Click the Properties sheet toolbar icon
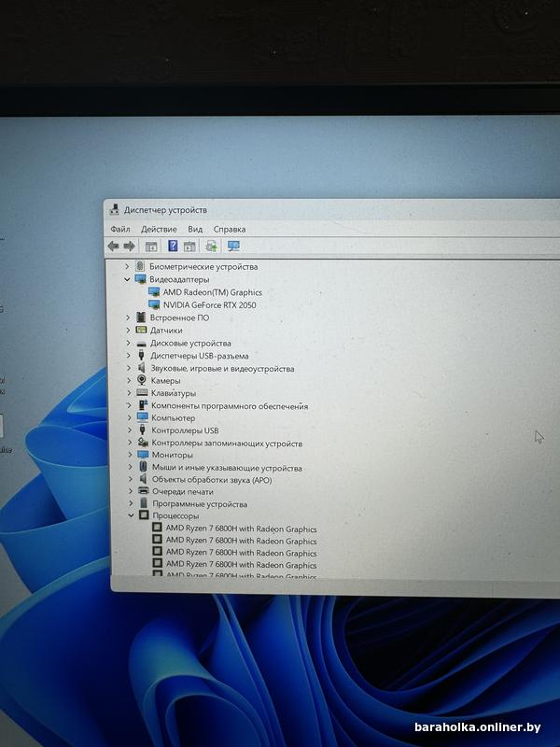This screenshot has width=560, height=747. tap(189, 247)
